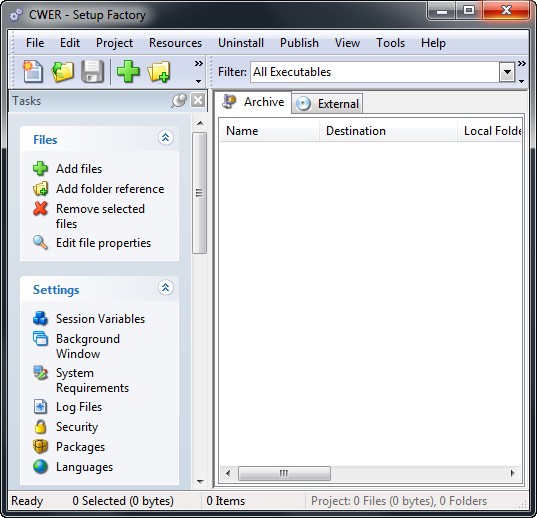Click the file list scroll right arrow
This screenshot has height=518, width=537.
tap(513, 473)
